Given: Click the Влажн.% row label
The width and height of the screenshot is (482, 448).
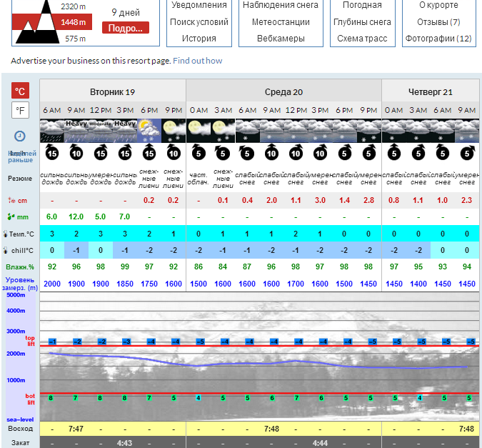Looking at the screenshot, I should click(20, 267).
